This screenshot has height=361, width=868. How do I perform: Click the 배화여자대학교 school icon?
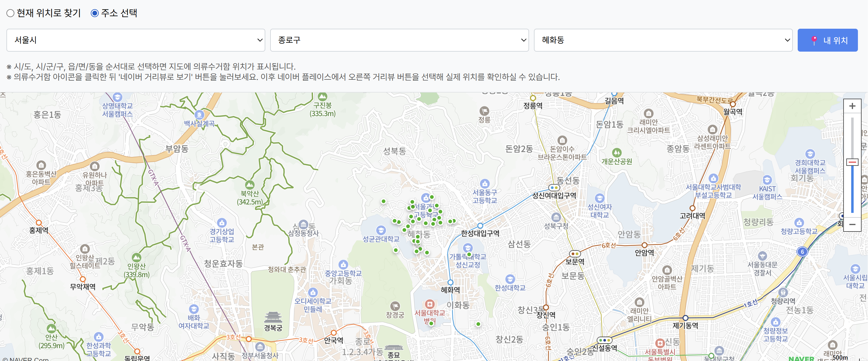[x=194, y=309]
